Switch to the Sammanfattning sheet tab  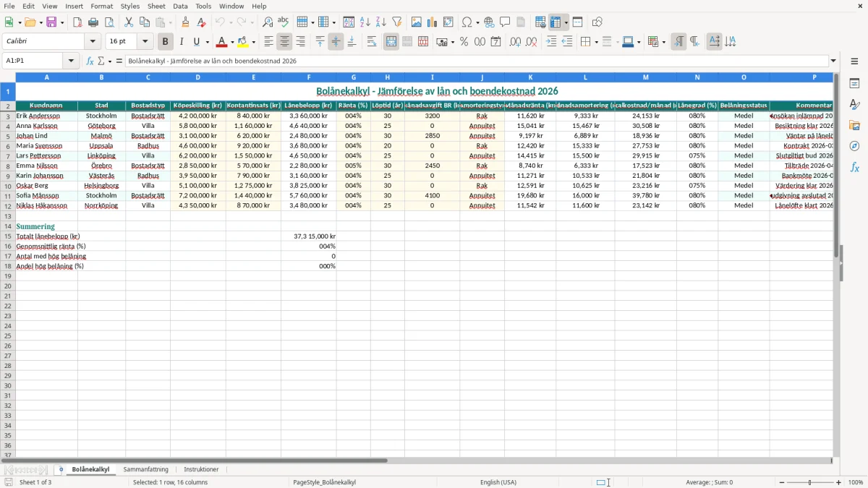tap(145, 469)
